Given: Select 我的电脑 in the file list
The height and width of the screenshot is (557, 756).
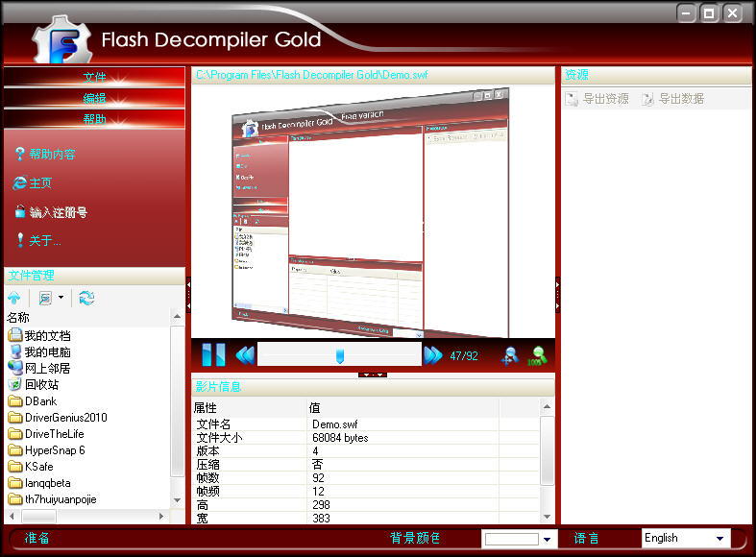Looking at the screenshot, I should click(x=39, y=351).
